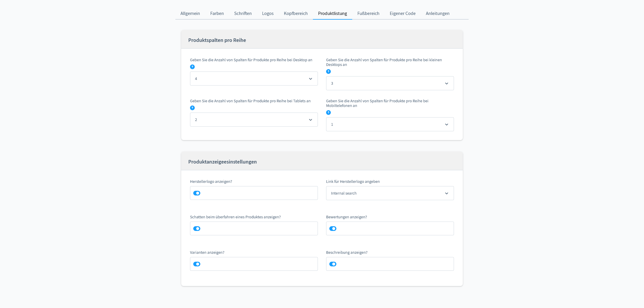This screenshot has width=644, height=308.
Task: Click the Link für Herstellerlogo angeben label
Action: click(x=353, y=182)
